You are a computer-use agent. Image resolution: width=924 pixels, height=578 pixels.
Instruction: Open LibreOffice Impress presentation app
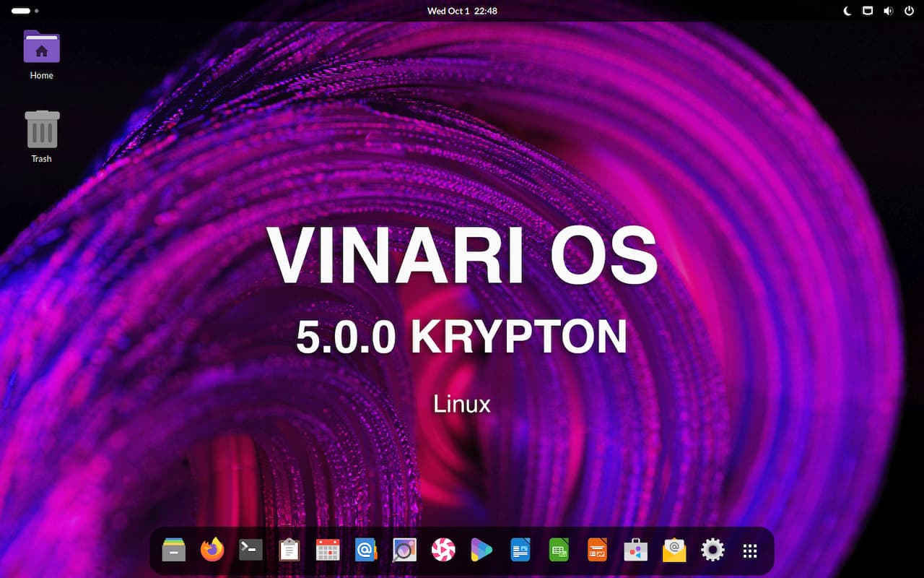[597, 550]
